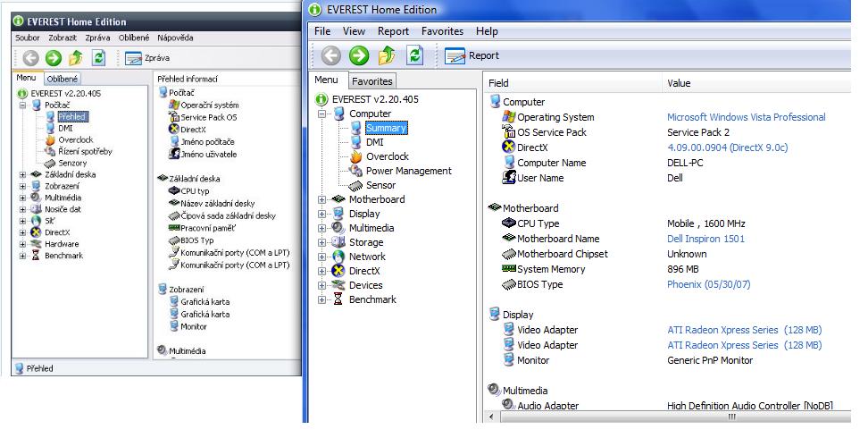Collapse the Computer node in English tree
Viewport: 868px width, 438px height.
[x=321, y=114]
